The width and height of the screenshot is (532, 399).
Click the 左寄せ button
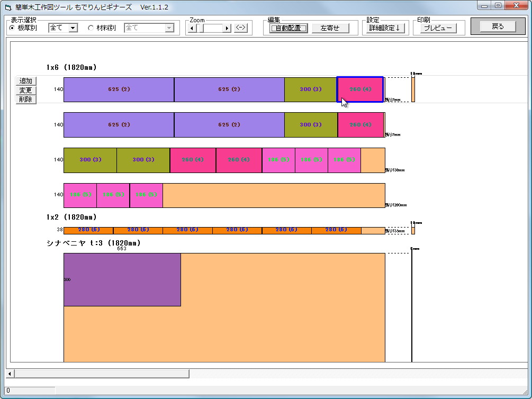[x=330, y=28]
